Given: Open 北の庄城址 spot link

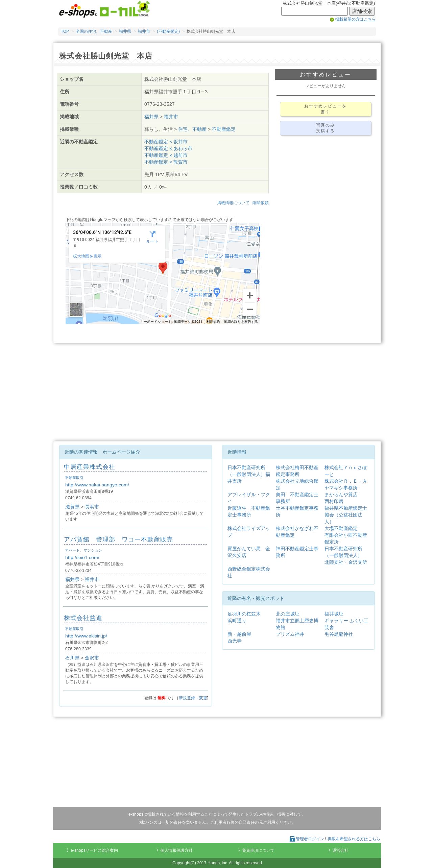Looking at the screenshot, I should [x=288, y=614].
